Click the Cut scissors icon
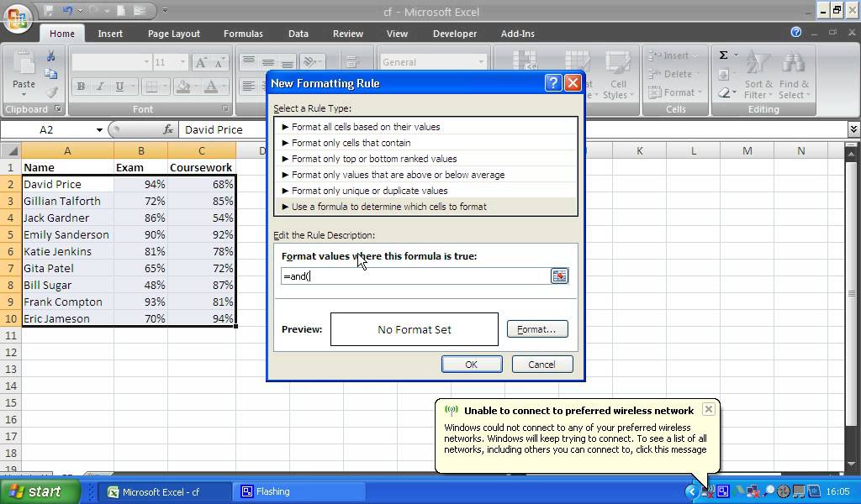 [x=50, y=56]
